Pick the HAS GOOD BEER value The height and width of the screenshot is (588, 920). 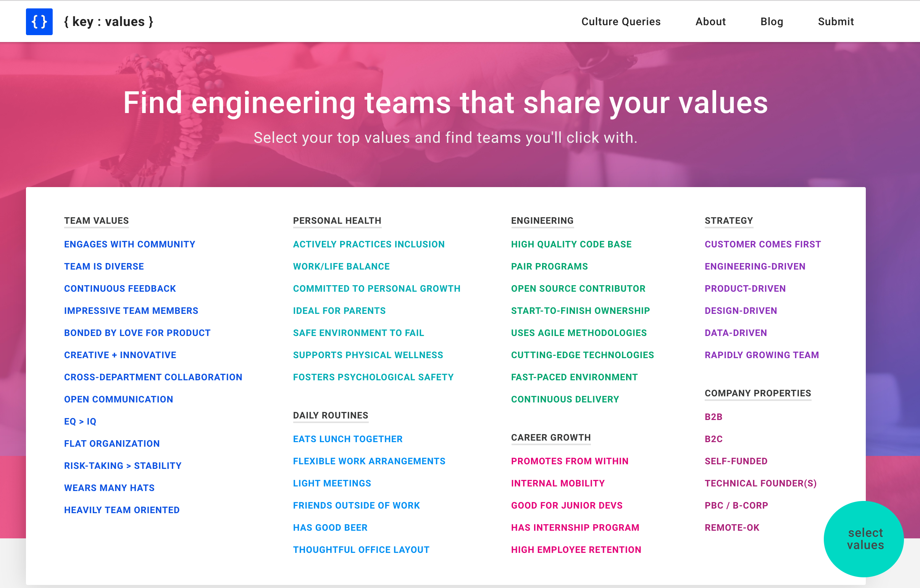[330, 527]
